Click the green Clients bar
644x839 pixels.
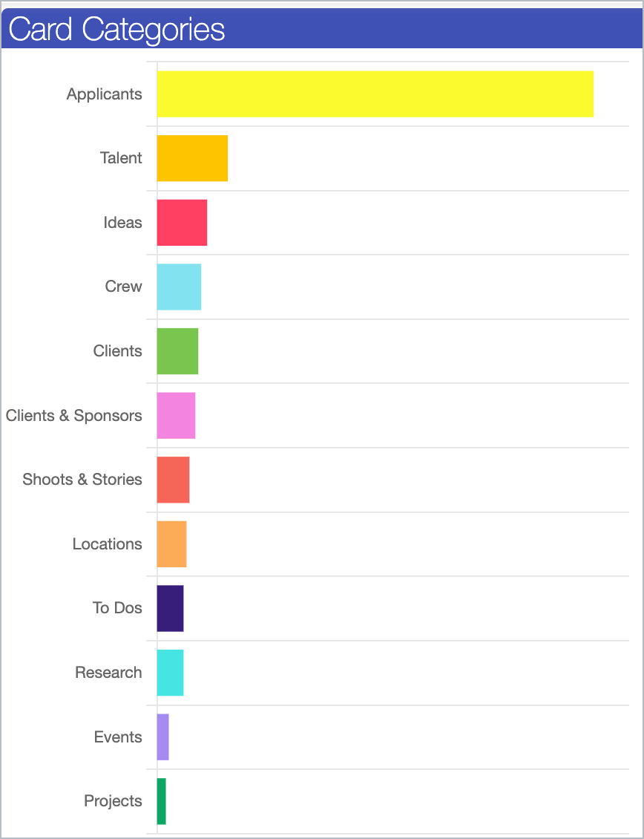[177, 351]
